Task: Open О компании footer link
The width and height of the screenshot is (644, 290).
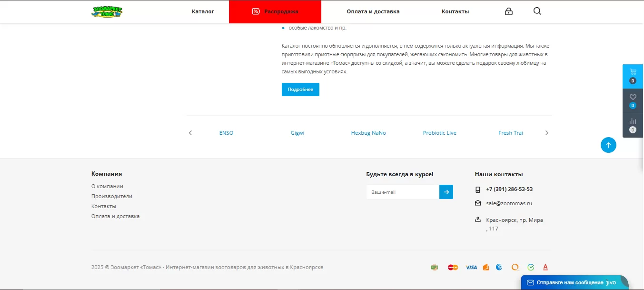Action: (x=107, y=186)
